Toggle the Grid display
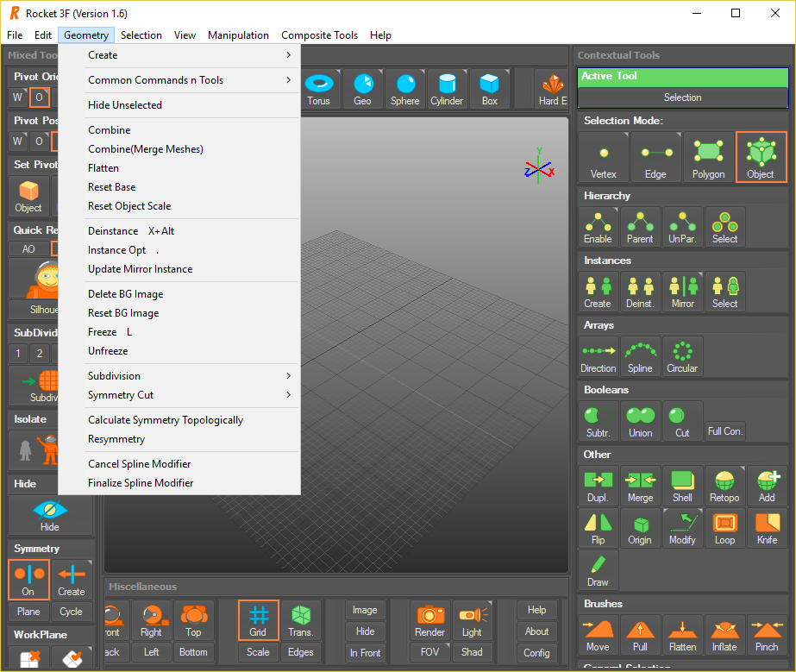The width and height of the screenshot is (796, 672). coord(258,620)
